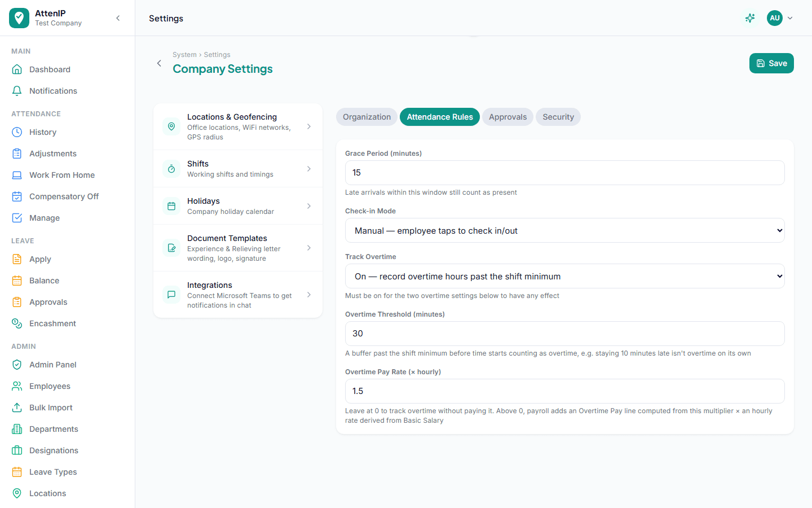This screenshot has height=508, width=812.
Task: Click the Test Company name text
Action: coord(58,23)
